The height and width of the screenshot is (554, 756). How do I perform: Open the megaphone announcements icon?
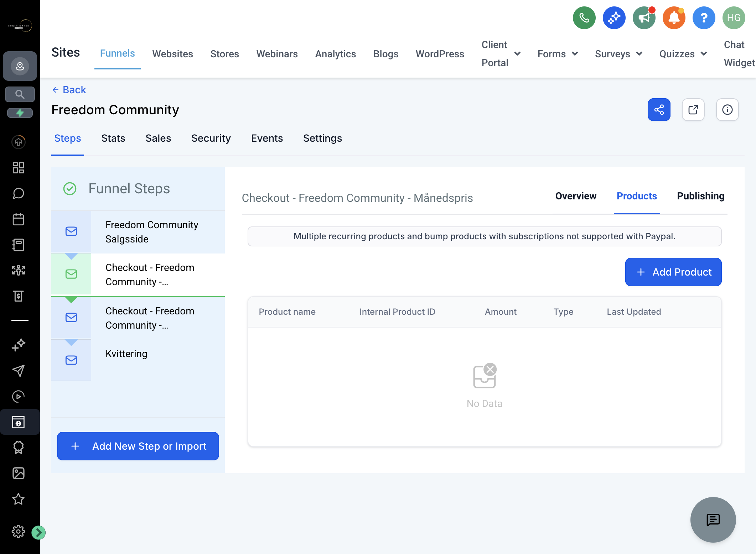(644, 18)
